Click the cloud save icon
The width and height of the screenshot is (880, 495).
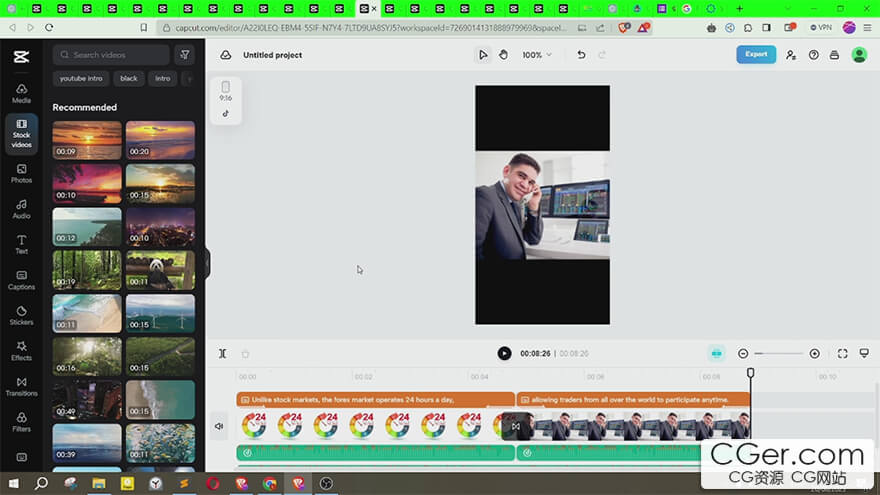[x=226, y=55]
